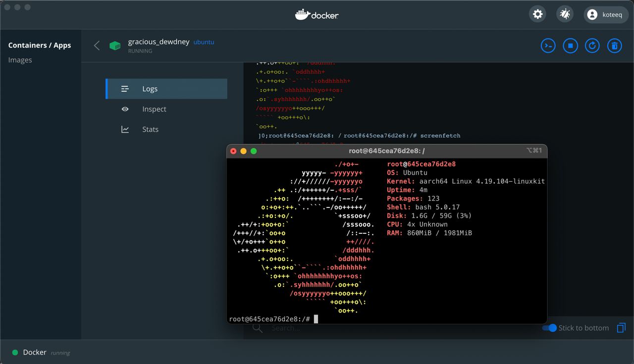Screen dimensions: 634x364
Task: Click the Docker running status indicator
Action: [15, 353]
